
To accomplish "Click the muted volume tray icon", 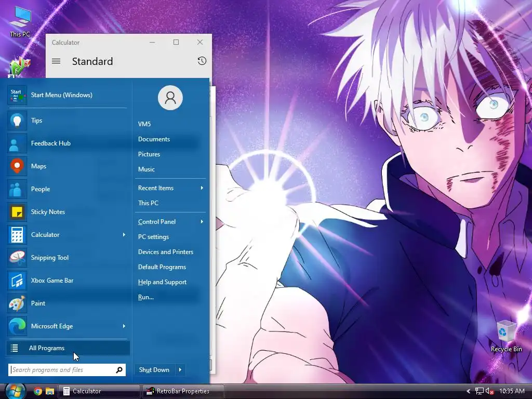I will click(489, 391).
